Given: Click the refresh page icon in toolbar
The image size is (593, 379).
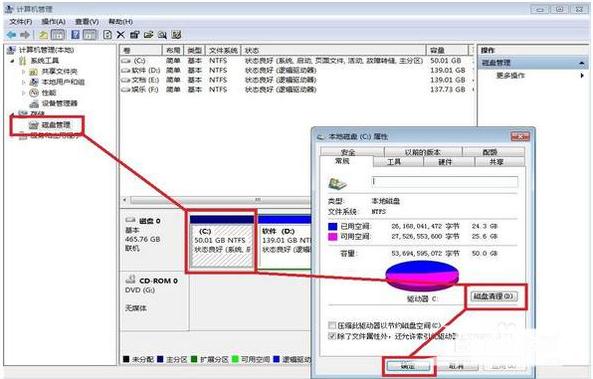Looking at the screenshot, I should 107,35.
